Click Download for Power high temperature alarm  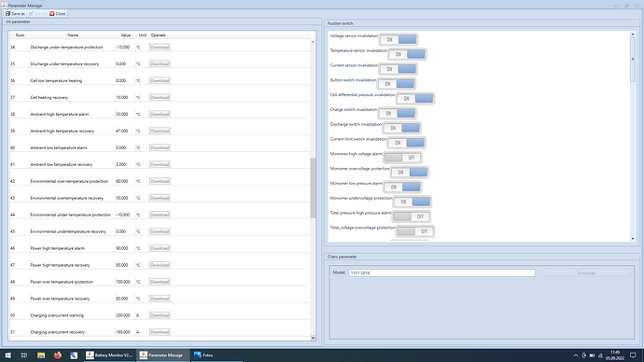tap(160, 248)
